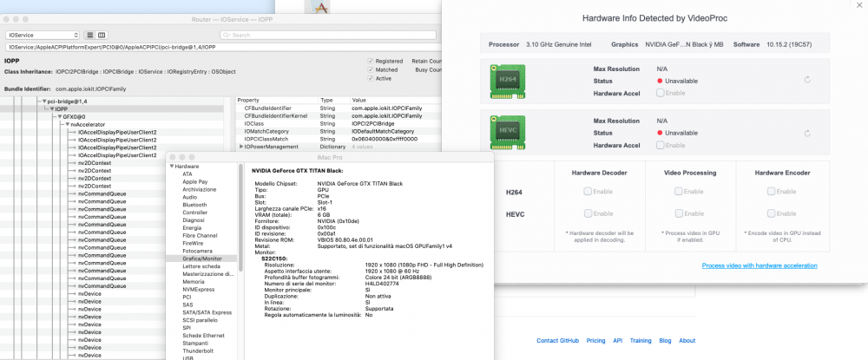This screenshot has height=360, width=868.
Task: Select the IOMatchCategory property row
Action: pyautogui.click(x=339, y=132)
